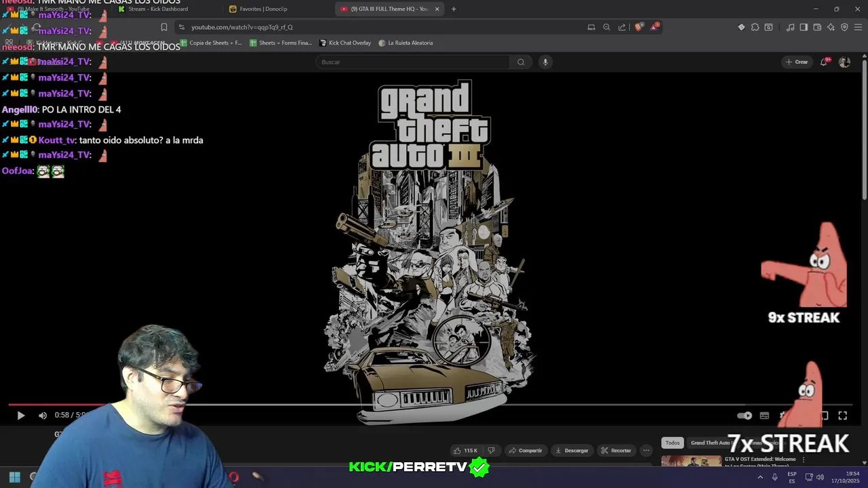Open La Ruleta Aleatoria bookmark
Viewport: 868px width, 488px height.
pos(406,43)
